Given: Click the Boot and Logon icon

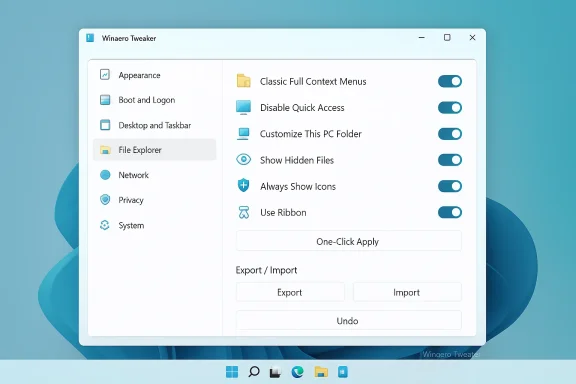Looking at the screenshot, I should pyautogui.click(x=105, y=100).
